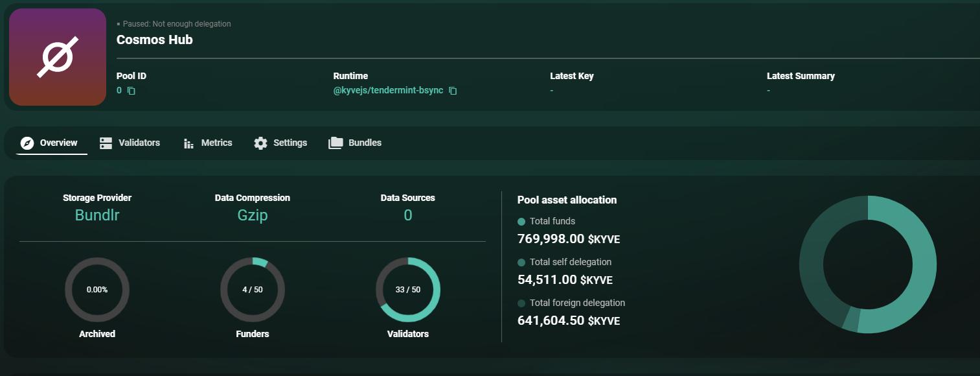Screen dimensions: 980x376
Task: Click the Gzip data compression value
Action: [253, 215]
